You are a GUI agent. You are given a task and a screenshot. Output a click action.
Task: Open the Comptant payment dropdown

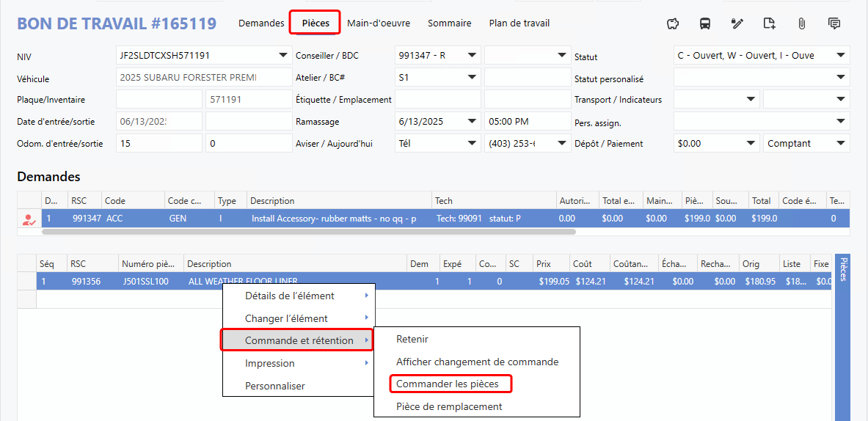tap(840, 144)
